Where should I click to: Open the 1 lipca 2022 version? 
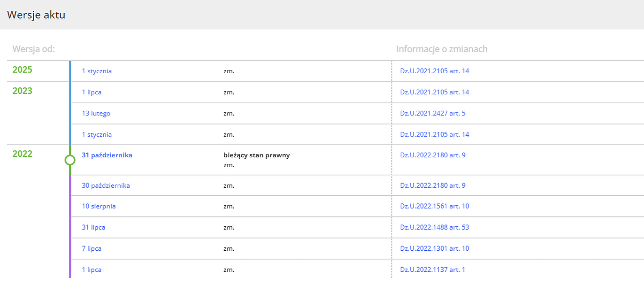coord(92,270)
